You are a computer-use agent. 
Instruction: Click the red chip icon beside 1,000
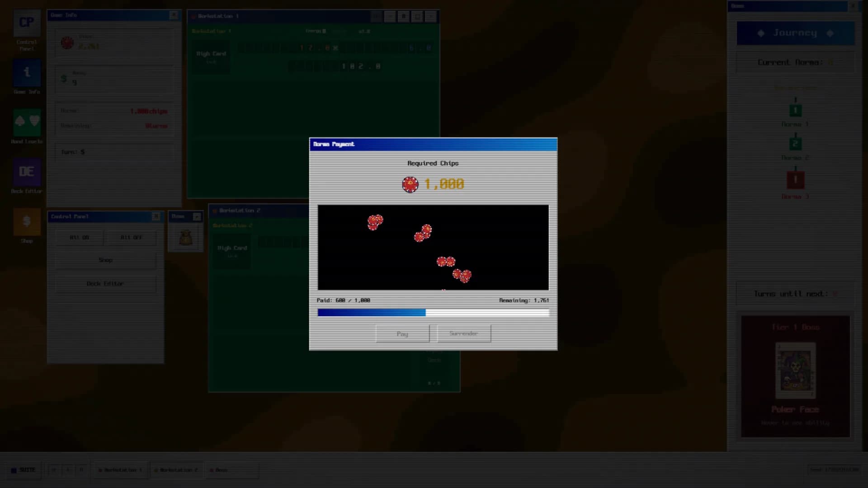pos(410,184)
